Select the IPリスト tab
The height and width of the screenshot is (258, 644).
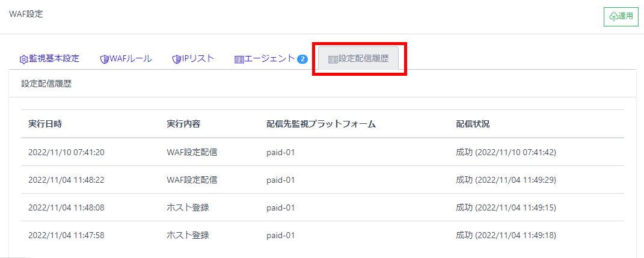point(198,59)
